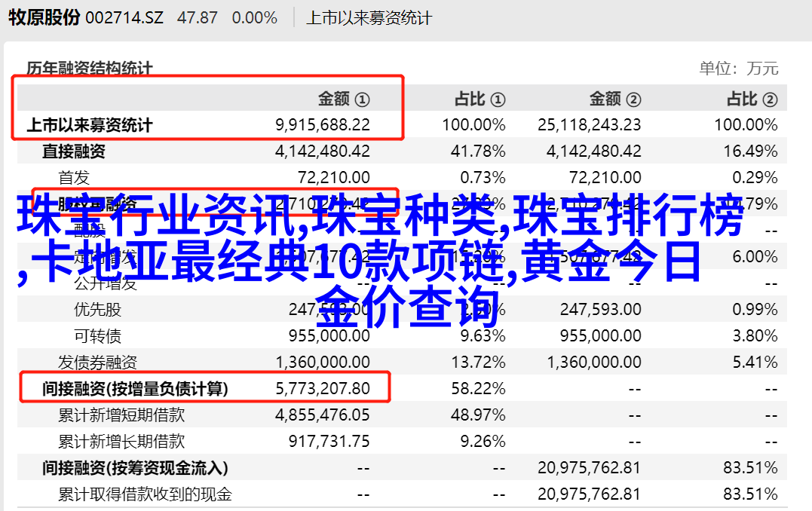This screenshot has height=511, width=812.
Task: Click 1,360,000.00 under 金额 ② column
Action: (594, 363)
